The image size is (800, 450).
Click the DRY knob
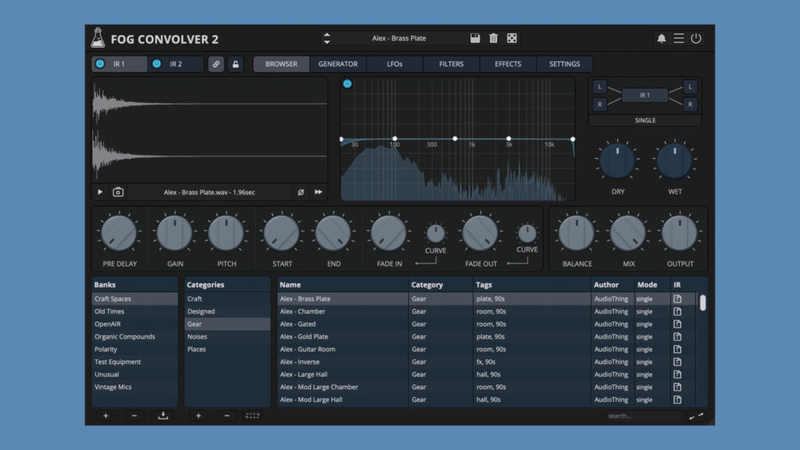tap(617, 161)
